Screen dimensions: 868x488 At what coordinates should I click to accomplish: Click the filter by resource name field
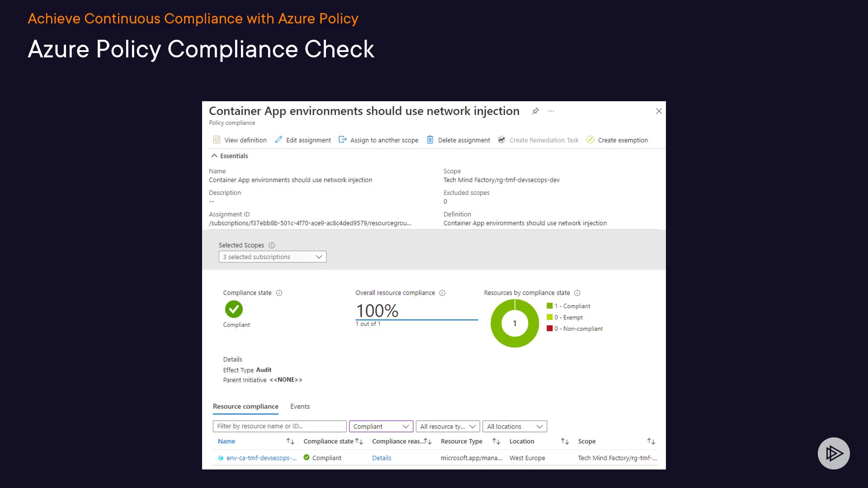tap(279, 426)
